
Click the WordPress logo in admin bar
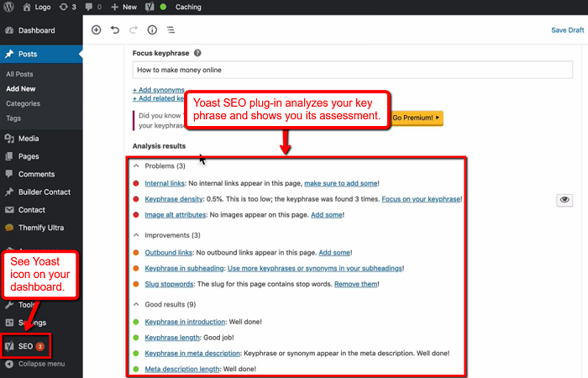tap(8, 7)
